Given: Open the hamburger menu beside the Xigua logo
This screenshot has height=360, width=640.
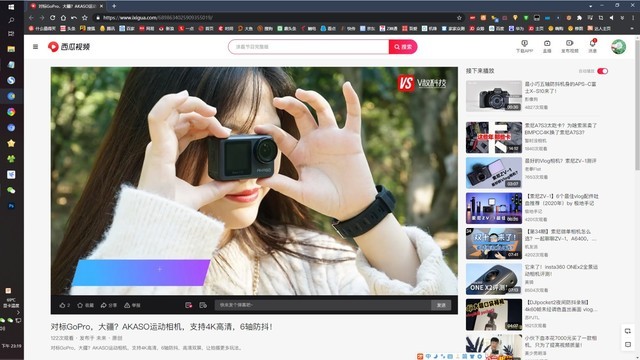Looking at the screenshot, I should point(36,47).
